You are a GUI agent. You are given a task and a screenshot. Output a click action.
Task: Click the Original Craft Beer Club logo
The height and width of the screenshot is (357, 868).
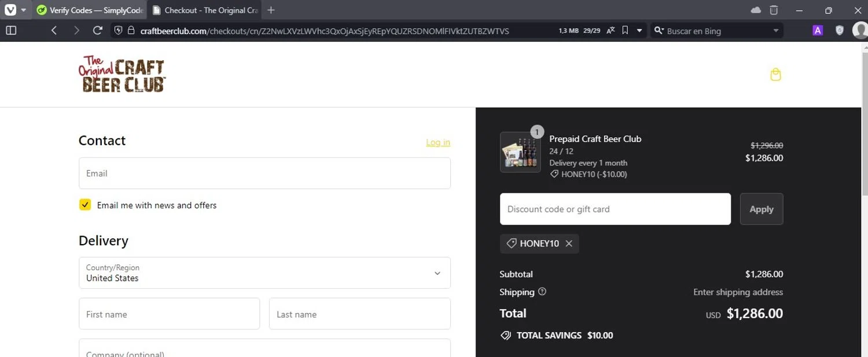click(x=122, y=74)
